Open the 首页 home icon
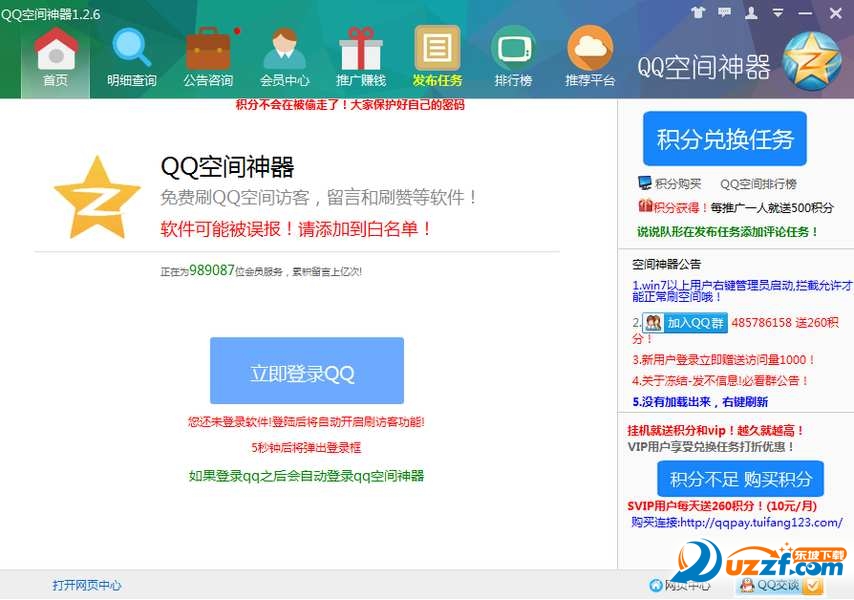Screen dimensions: 854x600 pyautogui.click(x=56, y=57)
